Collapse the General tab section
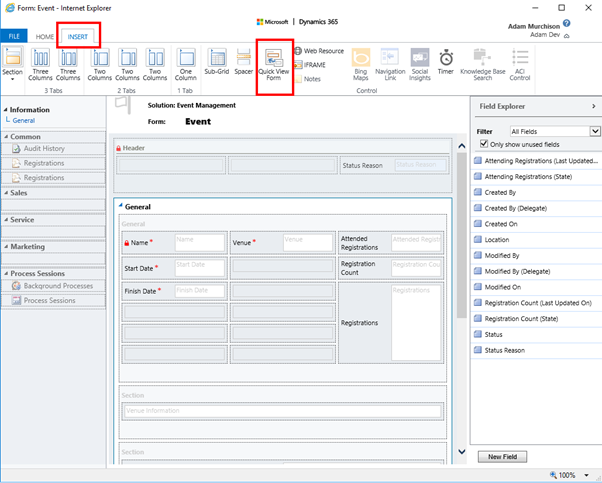This screenshot has height=483, width=602. 121,207
